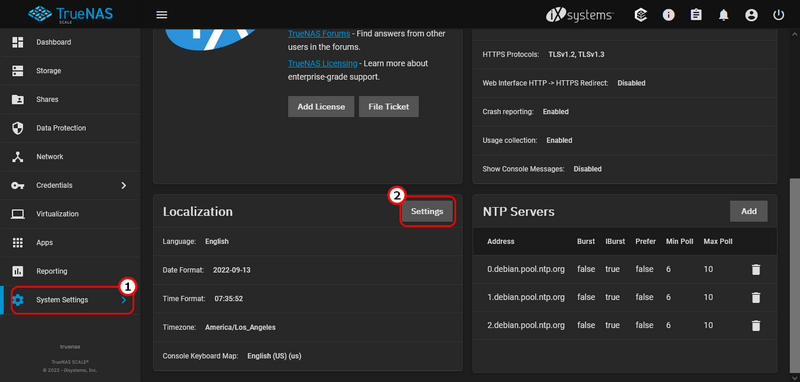Click the Storage sidebar icon

(x=18, y=71)
